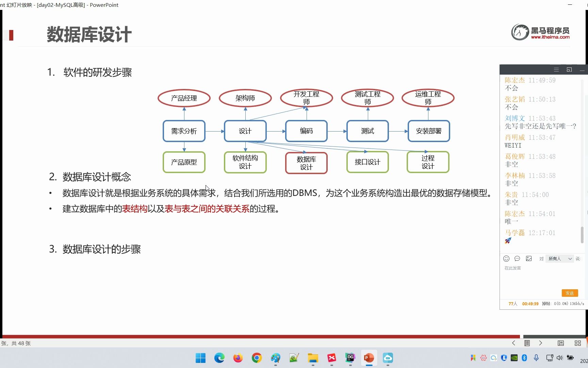Click the 安装部署 box in the diagram
Screen dimensions: 588x368
(429, 131)
